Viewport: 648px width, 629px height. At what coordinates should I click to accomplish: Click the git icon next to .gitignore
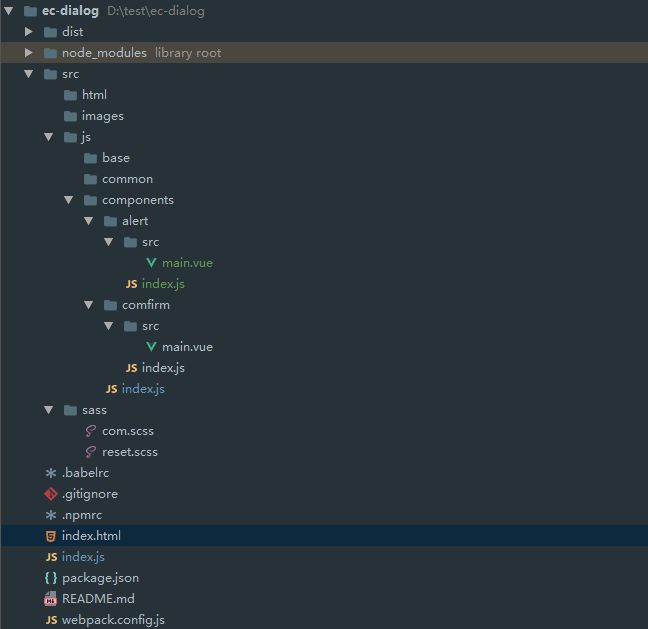(51, 494)
